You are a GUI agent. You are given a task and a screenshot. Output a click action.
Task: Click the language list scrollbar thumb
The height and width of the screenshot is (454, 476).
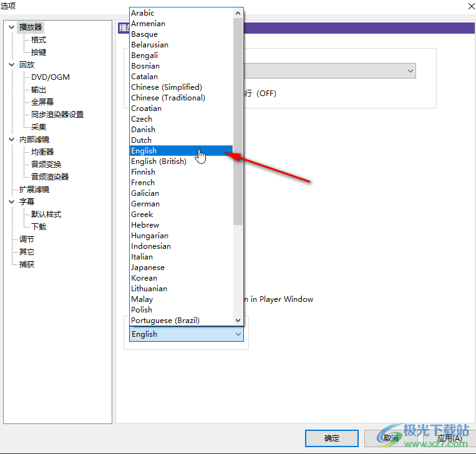click(238, 122)
